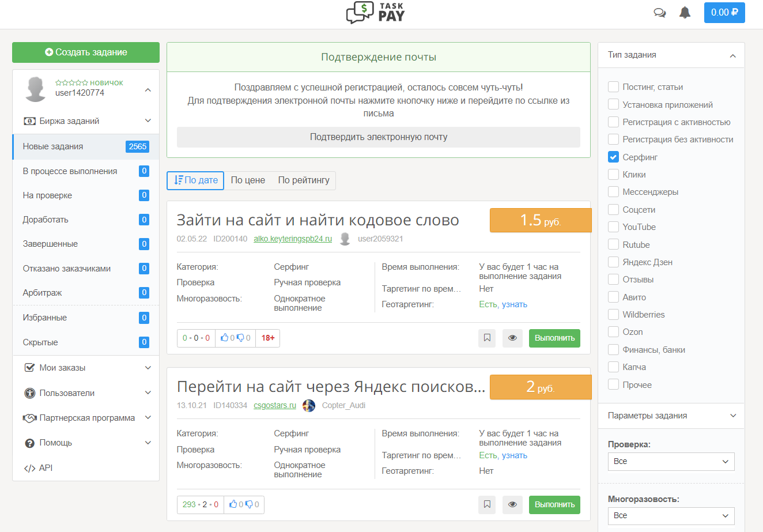Bookmark the csgostars.ru task
The width and height of the screenshot is (763, 532).
click(487, 505)
